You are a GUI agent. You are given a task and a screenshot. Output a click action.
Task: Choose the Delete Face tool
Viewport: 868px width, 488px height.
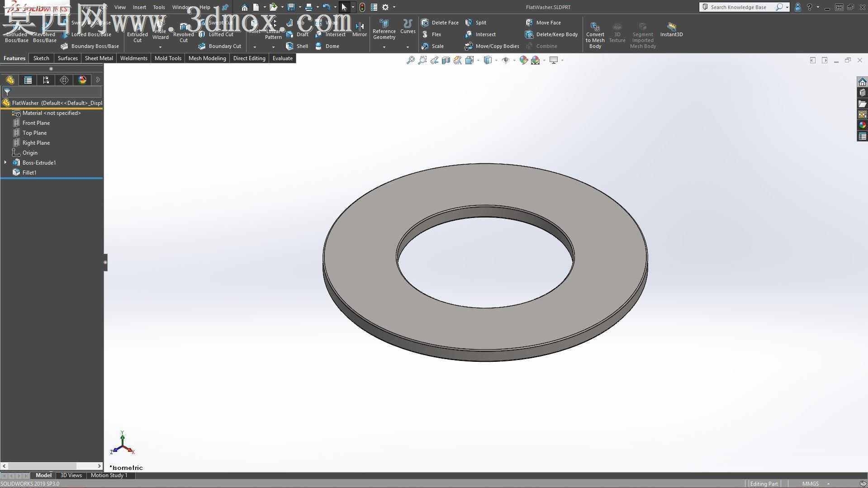[x=440, y=23]
